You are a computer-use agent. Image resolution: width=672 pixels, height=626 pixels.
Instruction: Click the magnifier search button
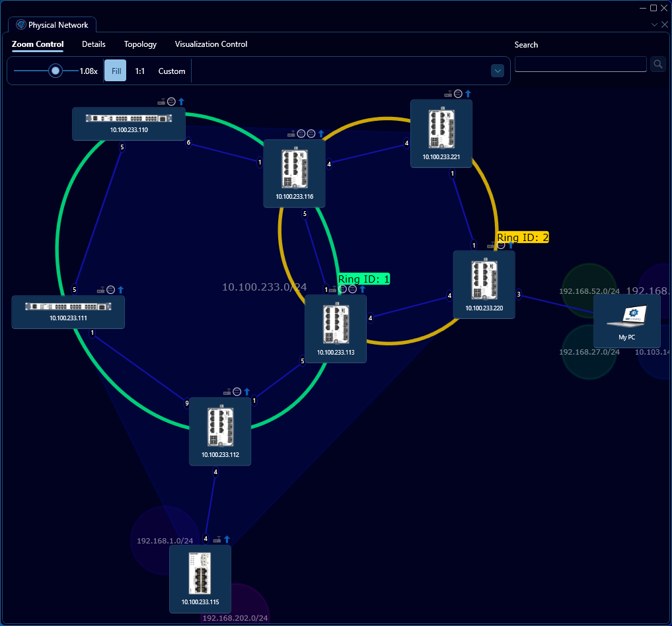click(658, 64)
